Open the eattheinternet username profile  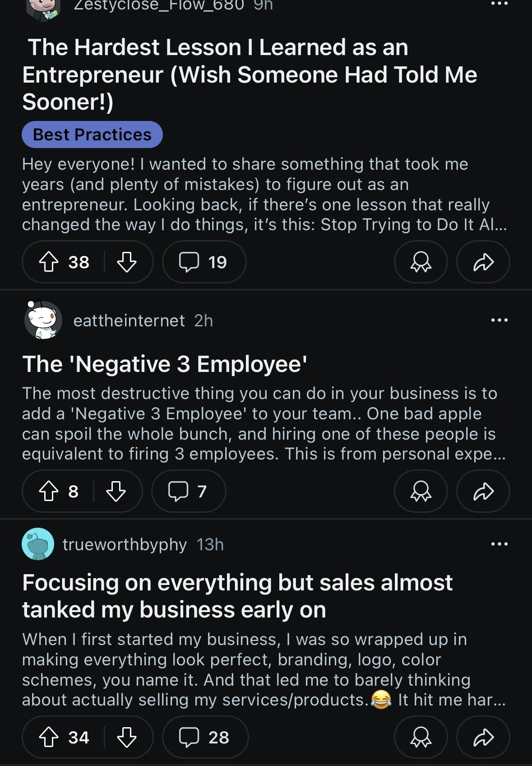[x=129, y=320]
